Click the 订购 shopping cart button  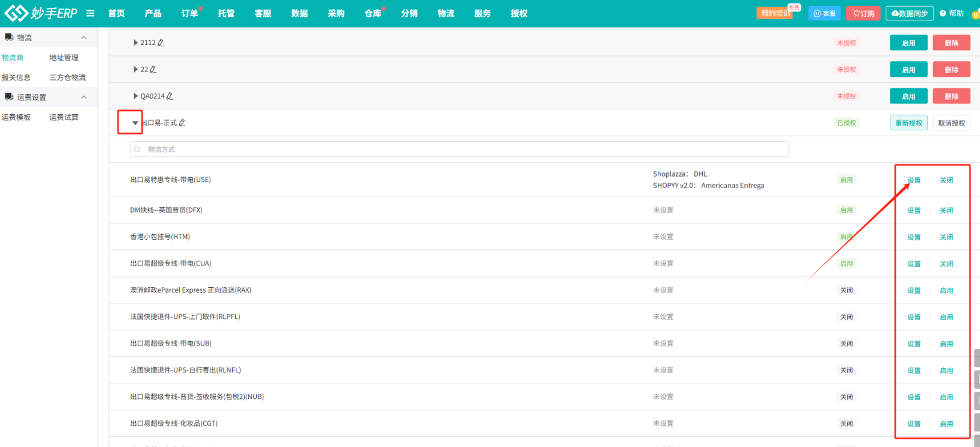click(x=863, y=13)
